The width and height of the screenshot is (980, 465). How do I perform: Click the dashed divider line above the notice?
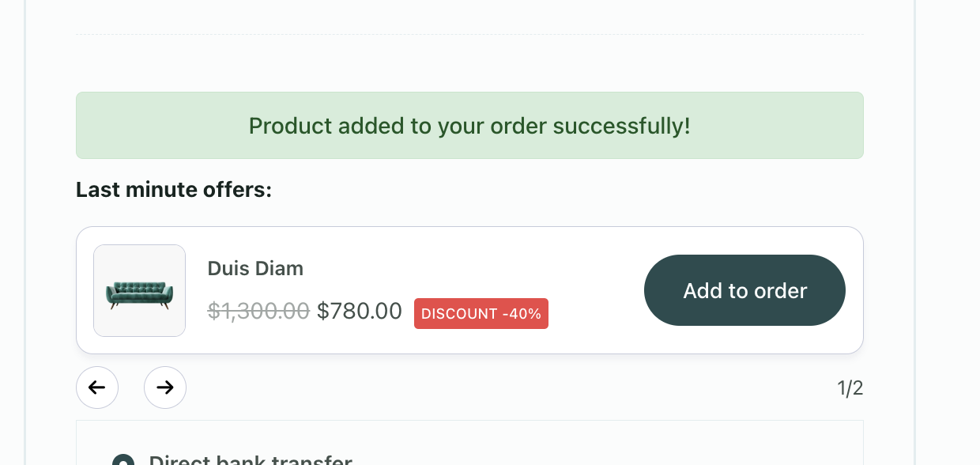pyautogui.click(x=469, y=34)
